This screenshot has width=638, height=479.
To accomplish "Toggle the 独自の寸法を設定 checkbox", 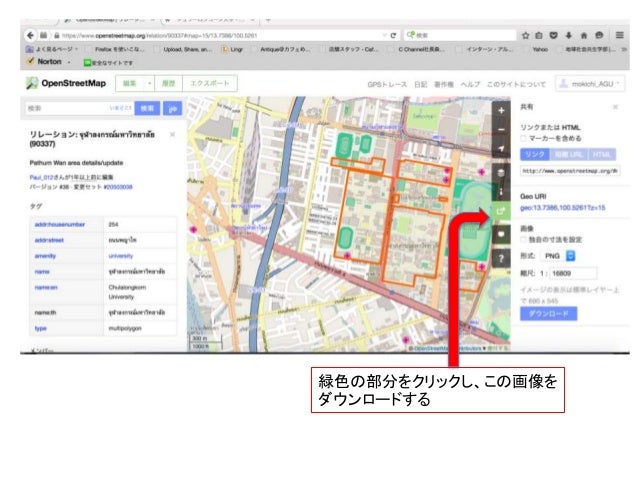I will (x=524, y=239).
